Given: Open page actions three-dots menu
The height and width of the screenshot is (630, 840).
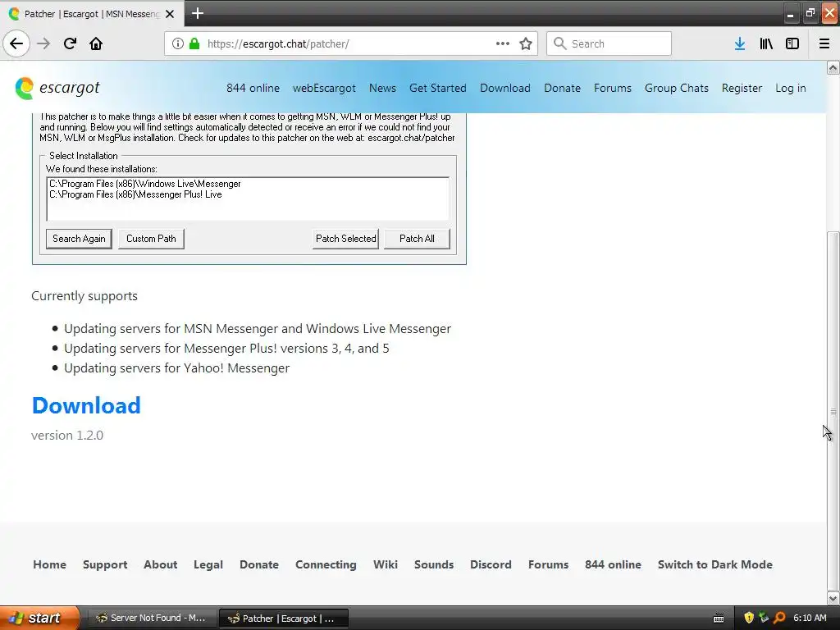Looking at the screenshot, I should pyautogui.click(x=503, y=43).
